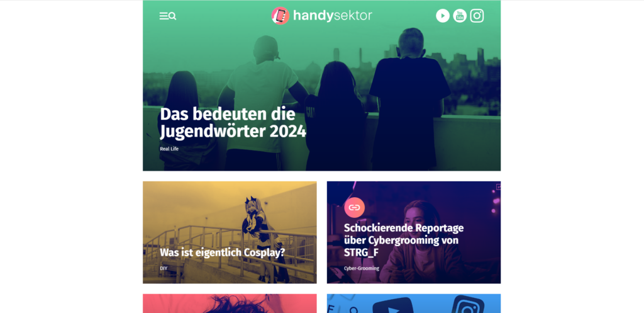Open the white play button circle icon
Viewport: 644px width, 313px height.
click(442, 16)
